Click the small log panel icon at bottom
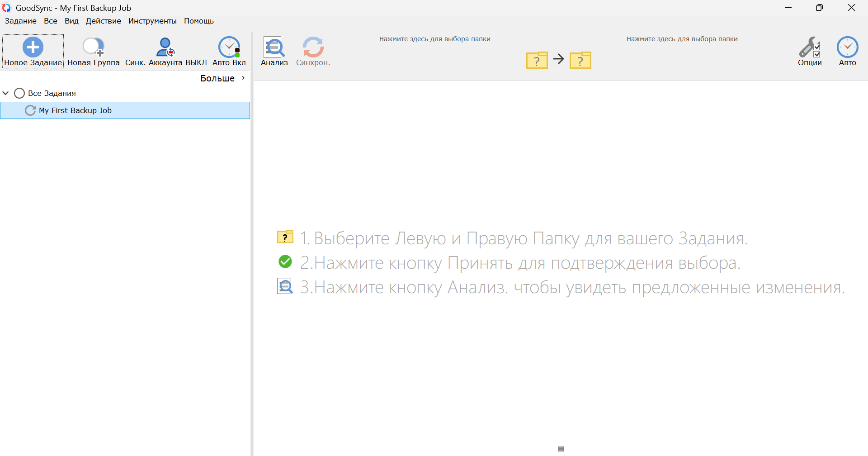 point(561,449)
